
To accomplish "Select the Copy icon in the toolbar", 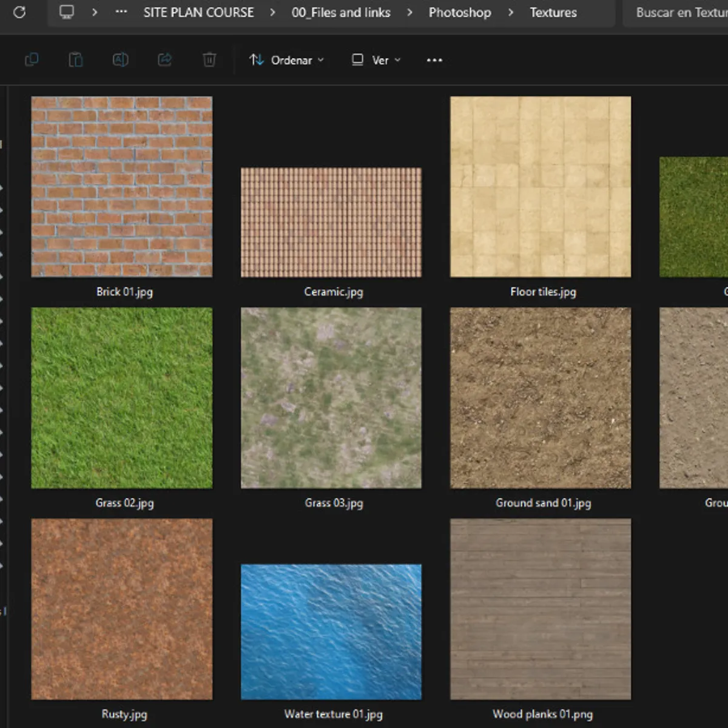I will [x=32, y=59].
